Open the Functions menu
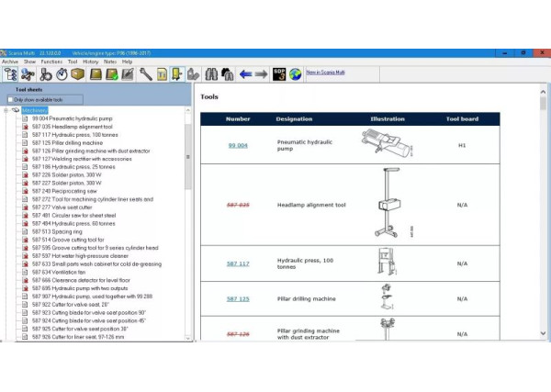This screenshot has width=551, height=392. point(64,62)
